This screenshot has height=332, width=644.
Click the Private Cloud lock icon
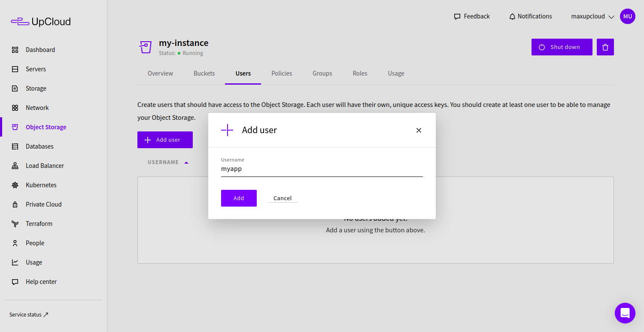click(x=15, y=204)
